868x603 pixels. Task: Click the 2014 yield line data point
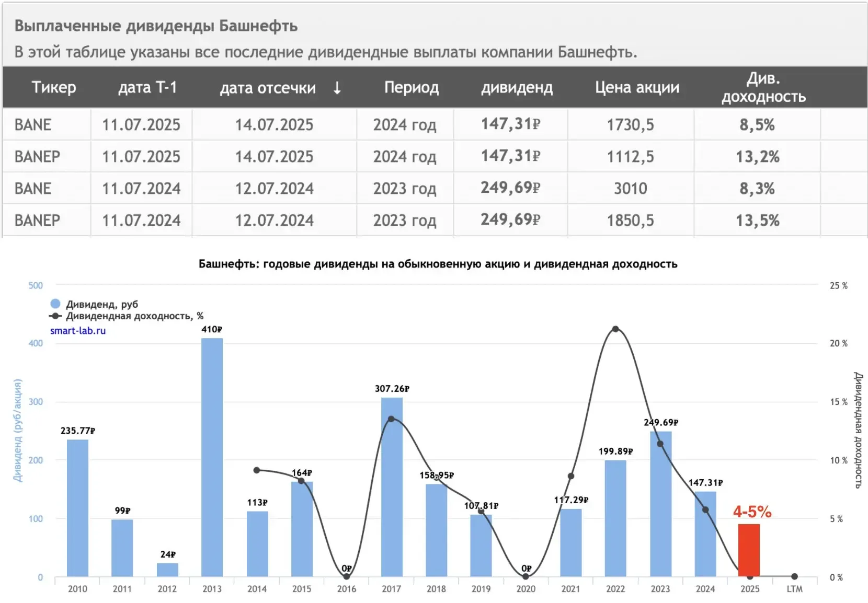(257, 470)
